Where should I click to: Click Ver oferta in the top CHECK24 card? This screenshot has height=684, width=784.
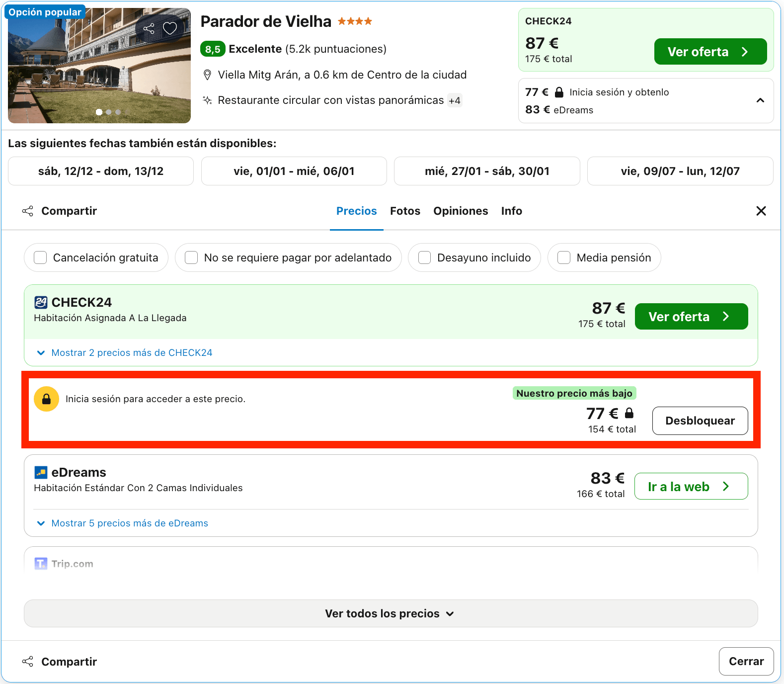pyautogui.click(x=710, y=52)
